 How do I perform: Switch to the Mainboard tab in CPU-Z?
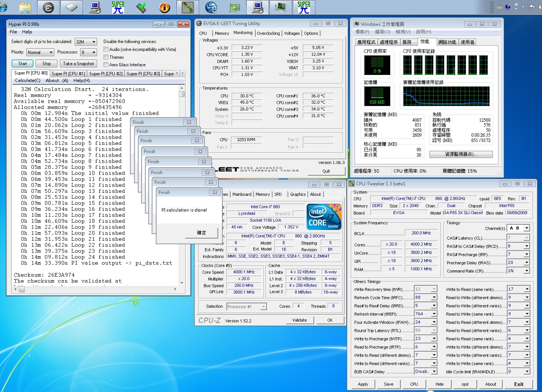pyautogui.click(x=242, y=194)
